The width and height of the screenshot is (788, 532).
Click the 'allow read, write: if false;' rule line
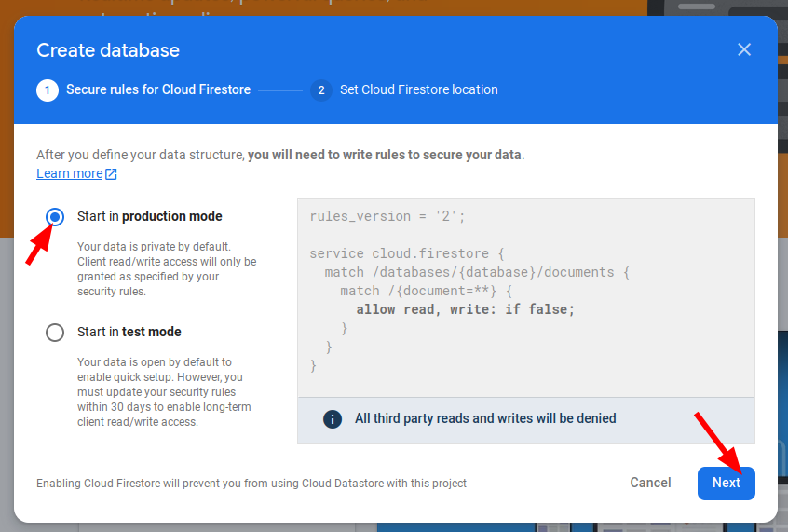pos(466,309)
